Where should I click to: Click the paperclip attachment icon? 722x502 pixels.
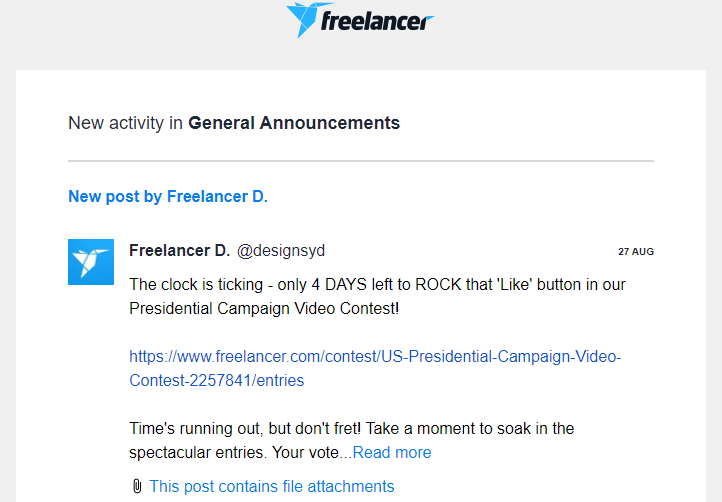coord(137,487)
